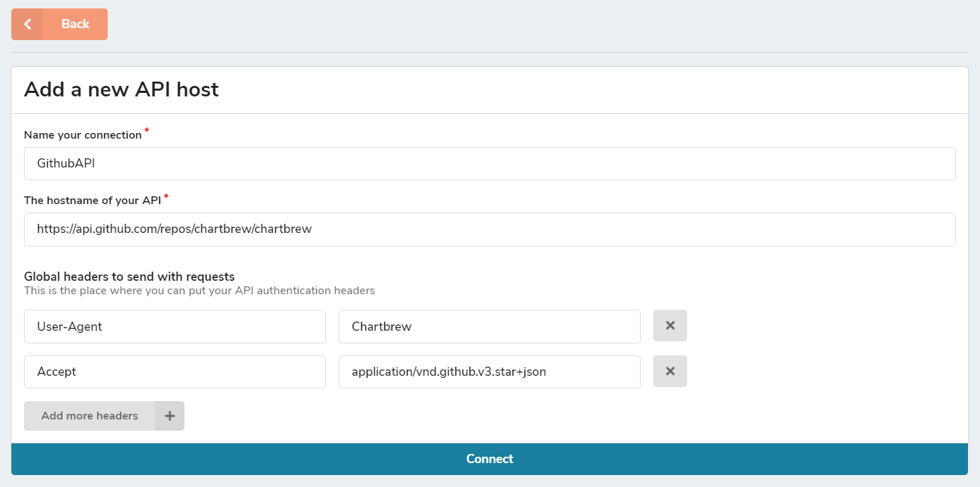Click the application/vnd.github.v3.star+json value field
The height and width of the screenshot is (487, 980).
pyautogui.click(x=489, y=372)
